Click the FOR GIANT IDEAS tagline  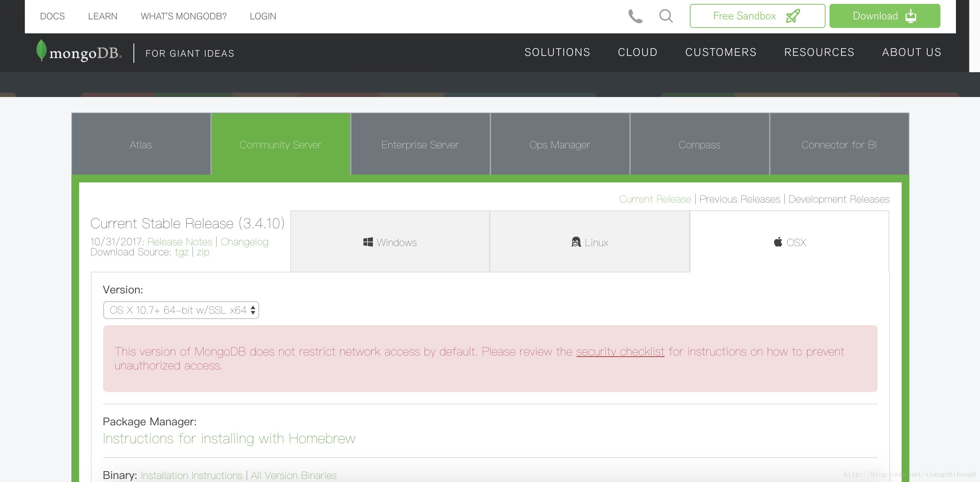pos(190,54)
